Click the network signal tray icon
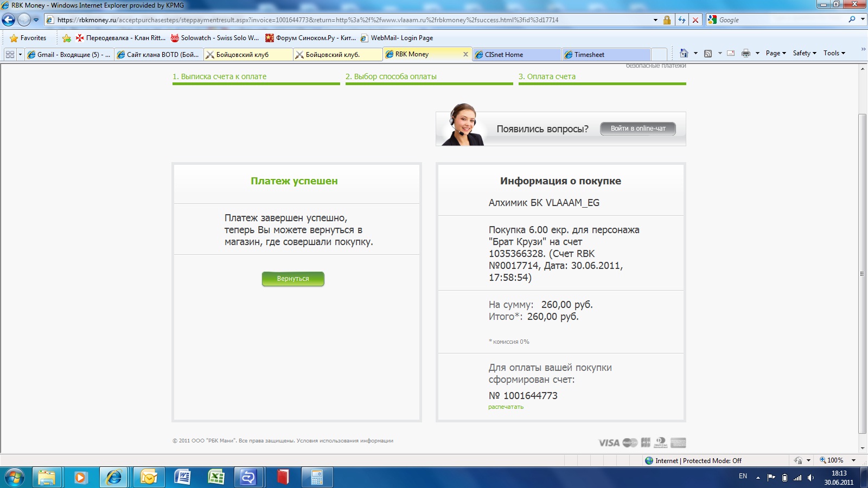The height and width of the screenshot is (488, 868). [x=797, y=478]
